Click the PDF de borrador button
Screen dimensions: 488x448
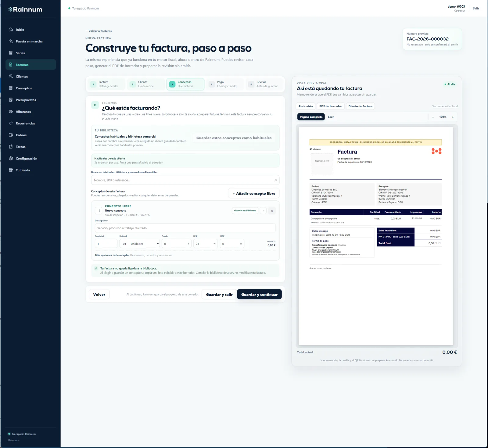coord(331,106)
